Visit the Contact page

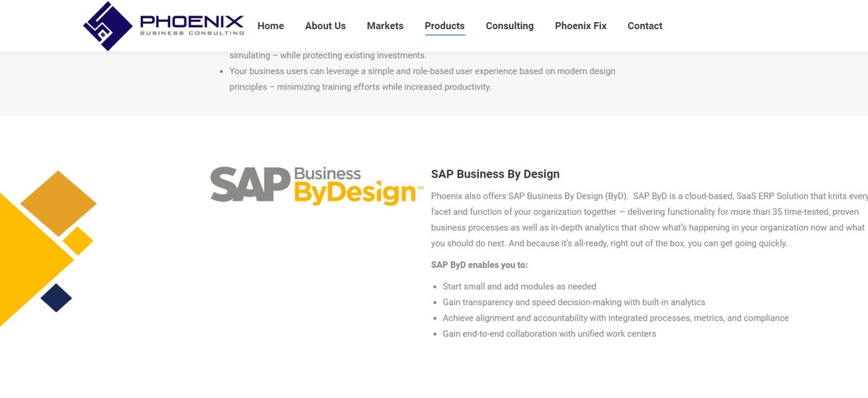click(x=645, y=26)
